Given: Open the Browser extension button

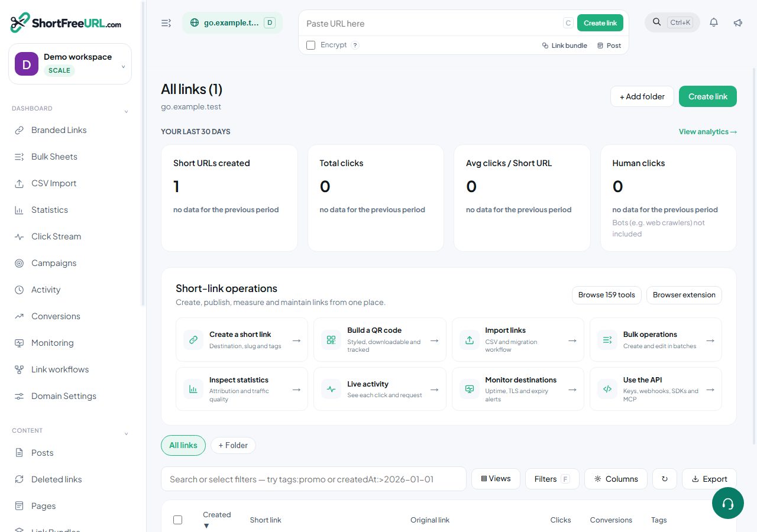Looking at the screenshot, I should 684,295.
